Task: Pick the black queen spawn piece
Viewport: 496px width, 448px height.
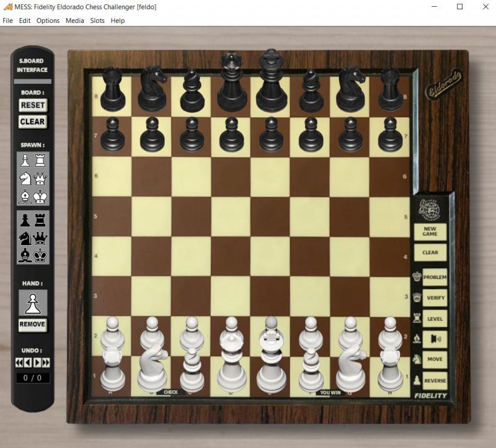Action: click(41, 237)
